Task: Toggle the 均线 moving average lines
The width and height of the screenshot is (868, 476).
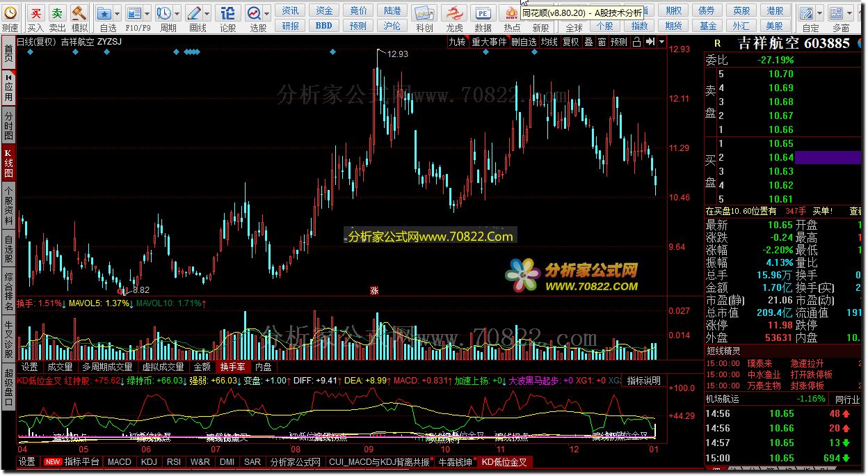Action: pos(549,42)
